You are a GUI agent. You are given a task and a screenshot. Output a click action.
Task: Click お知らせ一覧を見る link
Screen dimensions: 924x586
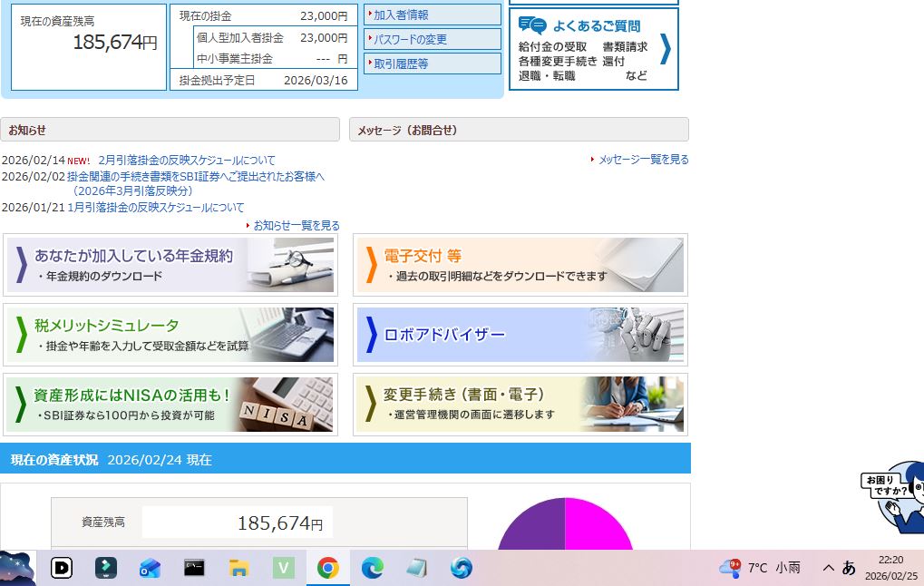click(296, 226)
